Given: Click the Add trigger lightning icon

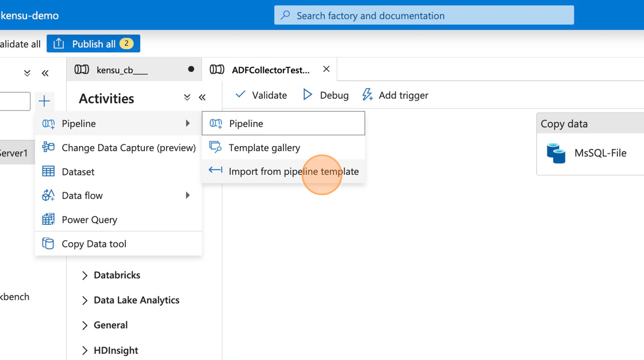Looking at the screenshot, I should [367, 94].
